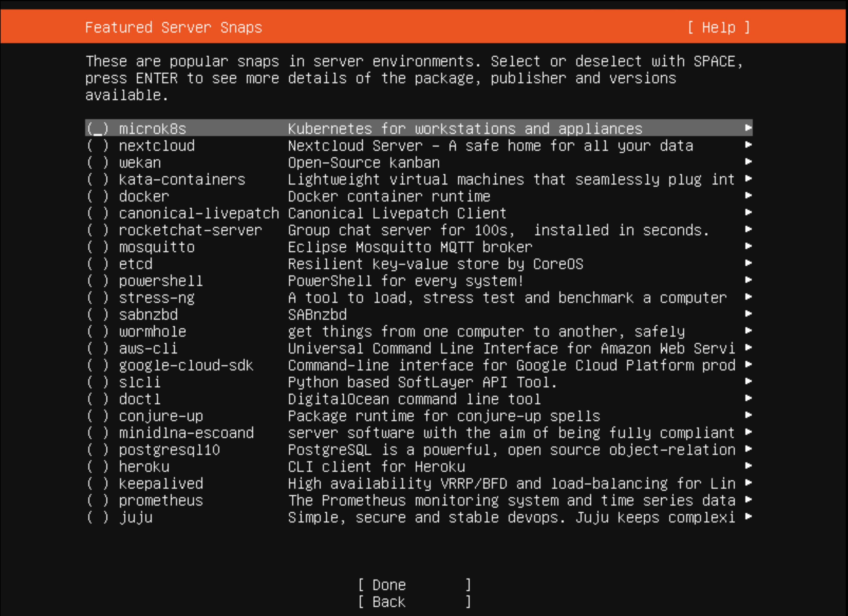Select 'DigitalOcean command line tool' description
This screenshot has height=616, width=848.
(x=414, y=399)
